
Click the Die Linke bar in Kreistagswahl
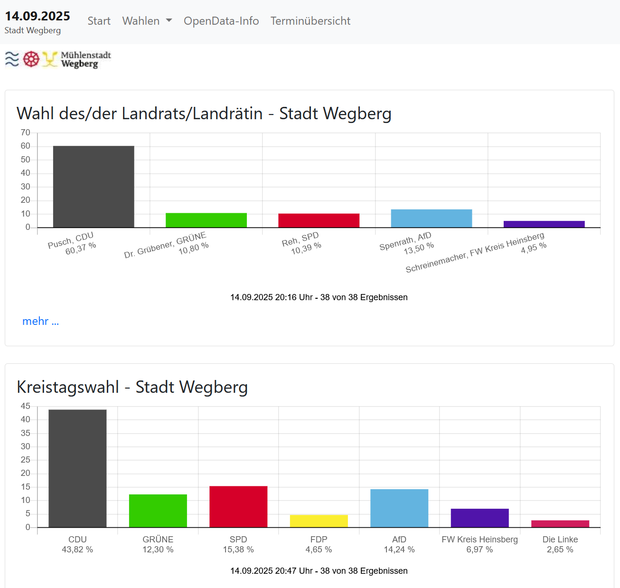tap(560, 523)
